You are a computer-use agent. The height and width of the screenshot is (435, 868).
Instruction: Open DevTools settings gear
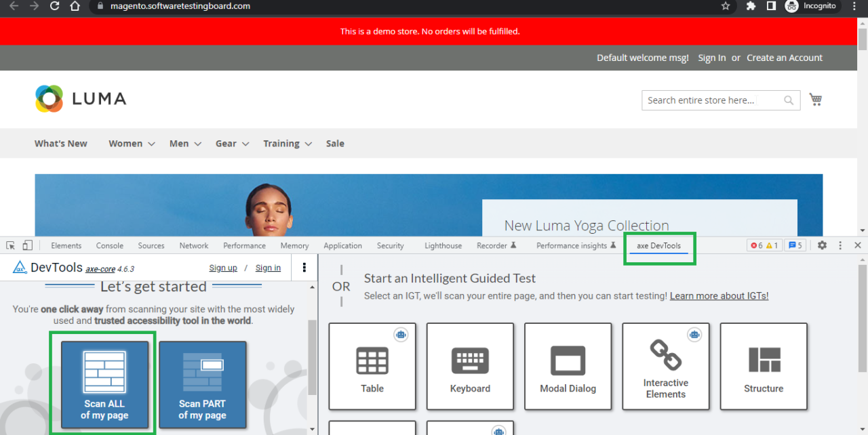[x=822, y=245]
